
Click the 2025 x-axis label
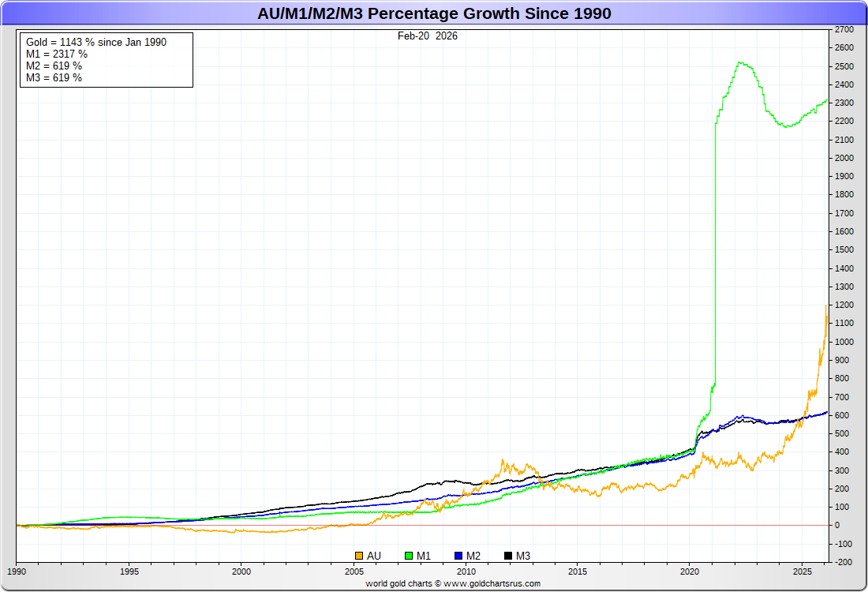pos(803,572)
